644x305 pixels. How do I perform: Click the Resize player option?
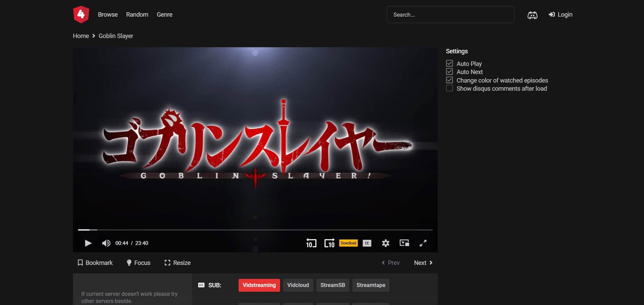177,263
